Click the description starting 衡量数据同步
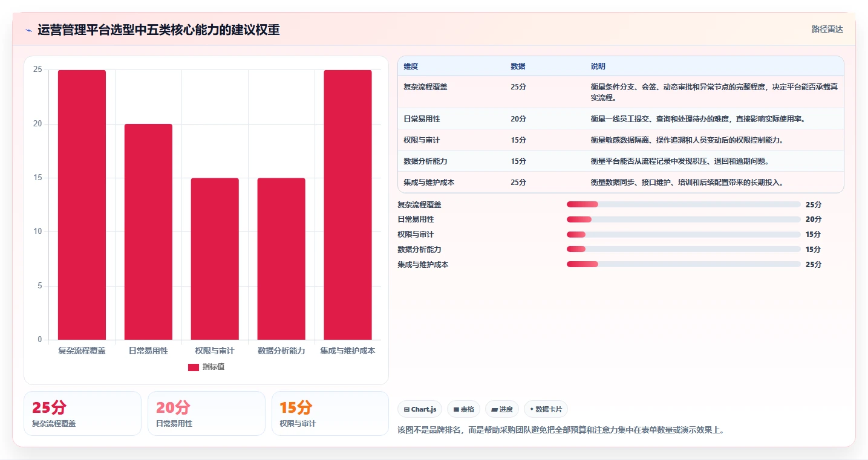 coord(687,182)
